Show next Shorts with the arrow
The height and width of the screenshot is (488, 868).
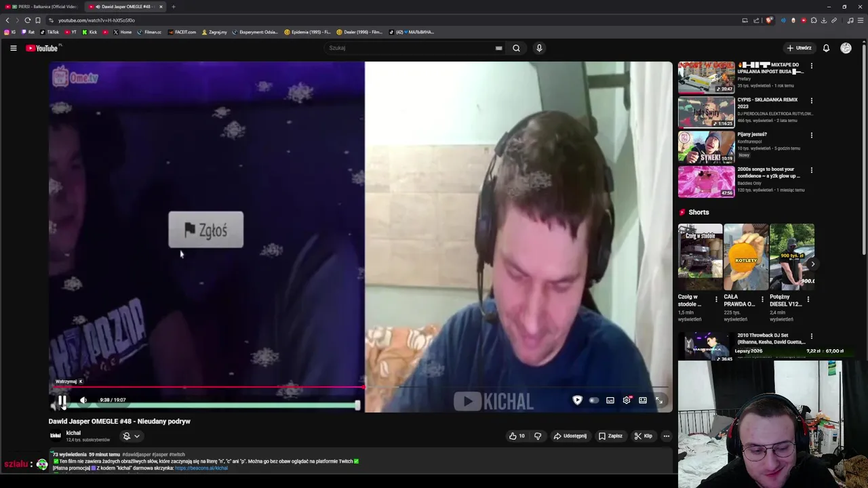(812, 264)
